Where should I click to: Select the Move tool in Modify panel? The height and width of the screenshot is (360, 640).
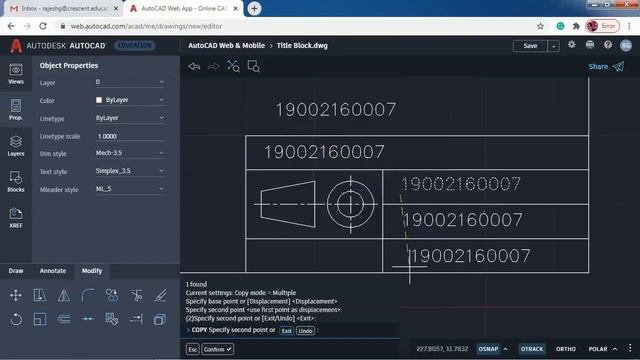[x=16, y=295]
